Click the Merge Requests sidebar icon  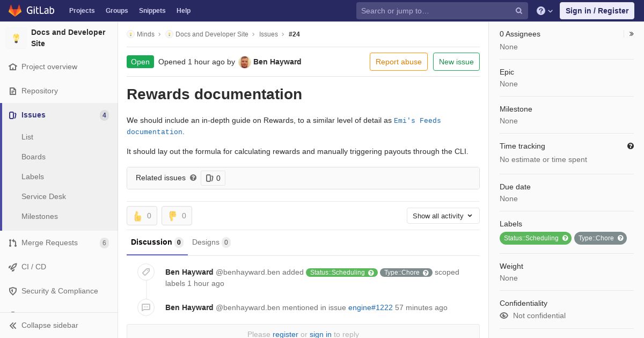pos(13,243)
